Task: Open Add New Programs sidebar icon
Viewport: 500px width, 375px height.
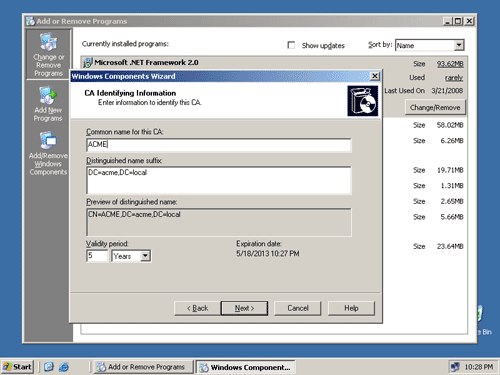Action: (x=48, y=104)
